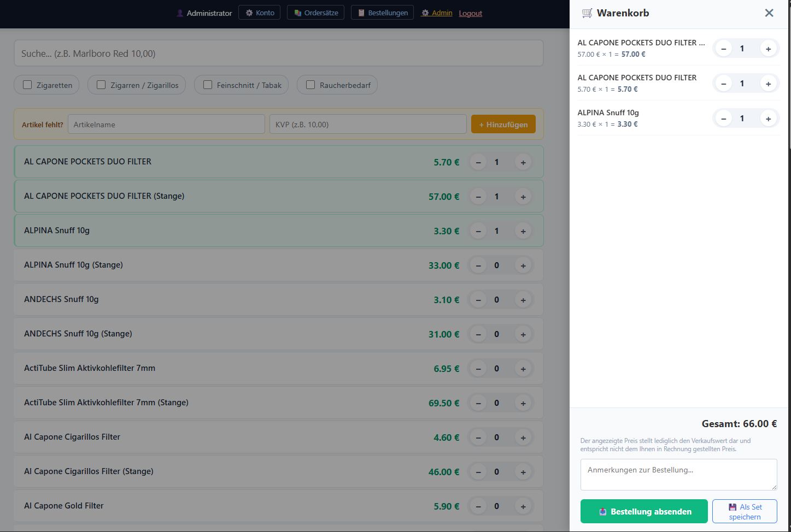
Task: Click minus for ActiTube Slim Aktivkohlefilter 7mm (Stange)
Action: (478, 403)
